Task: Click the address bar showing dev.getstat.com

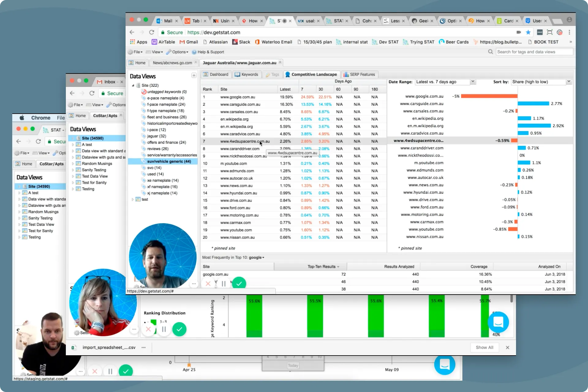Action: click(337, 32)
